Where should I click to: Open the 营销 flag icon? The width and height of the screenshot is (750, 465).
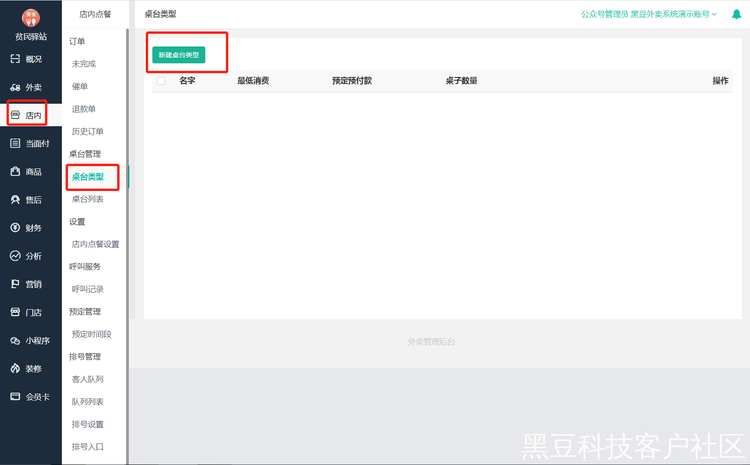coord(15,284)
